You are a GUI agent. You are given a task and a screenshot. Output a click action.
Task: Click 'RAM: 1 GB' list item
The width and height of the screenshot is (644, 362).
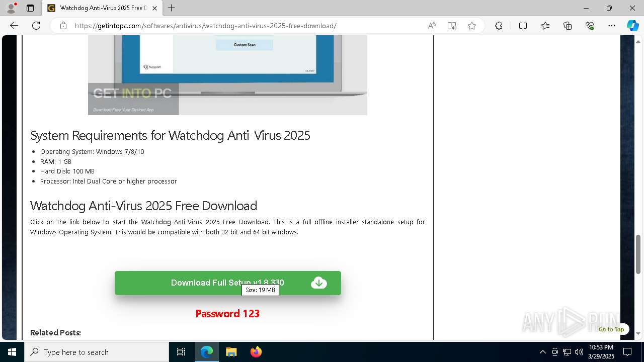coord(56,161)
